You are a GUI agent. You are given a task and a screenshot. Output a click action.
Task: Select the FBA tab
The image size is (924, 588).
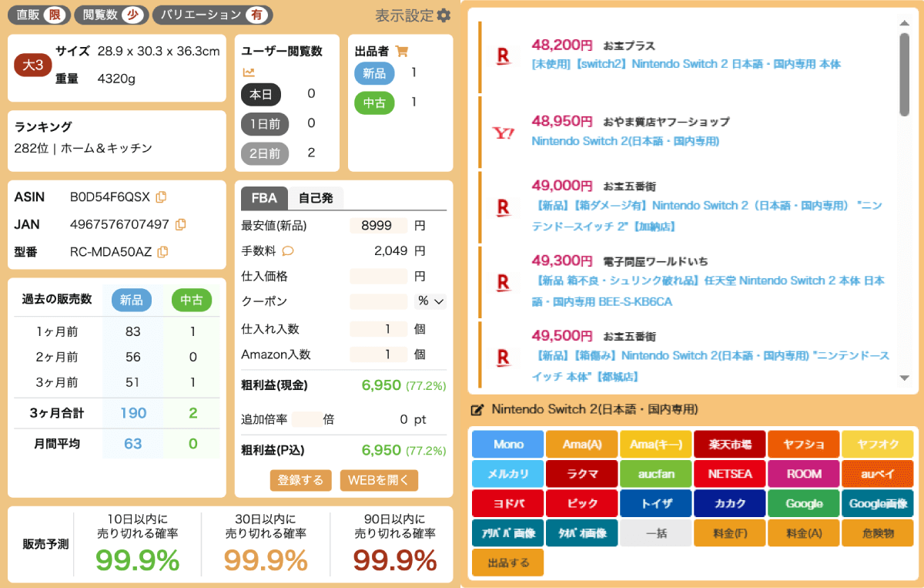click(x=264, y=198)
